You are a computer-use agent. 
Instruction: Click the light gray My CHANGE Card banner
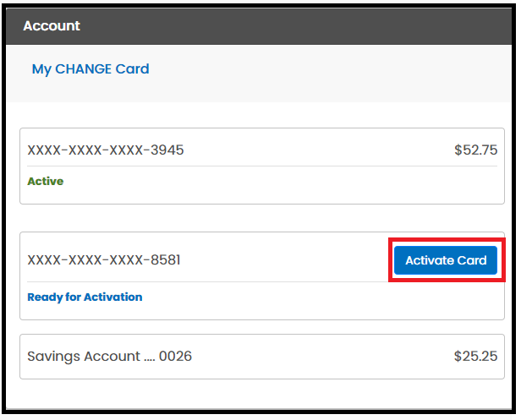[259, 74]
